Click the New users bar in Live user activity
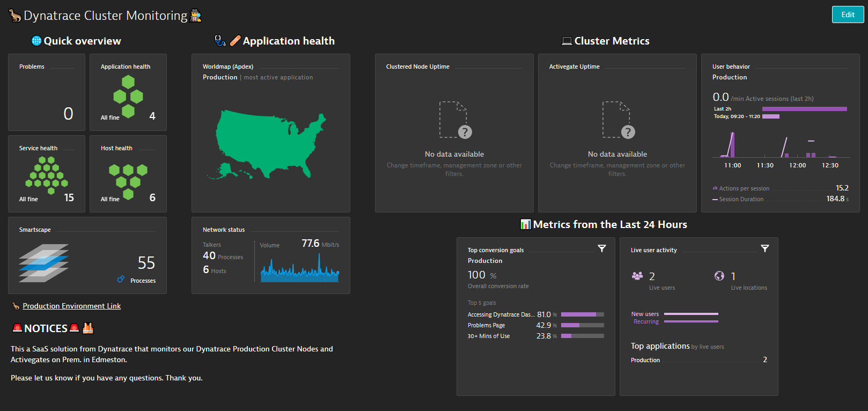868x411 pixels. 691,314
